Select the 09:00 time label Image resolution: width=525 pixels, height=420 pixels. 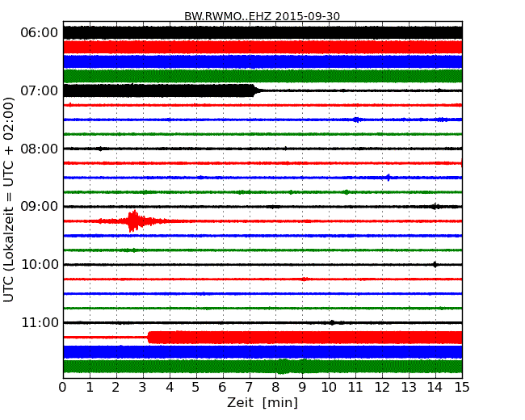click(40, 207)
